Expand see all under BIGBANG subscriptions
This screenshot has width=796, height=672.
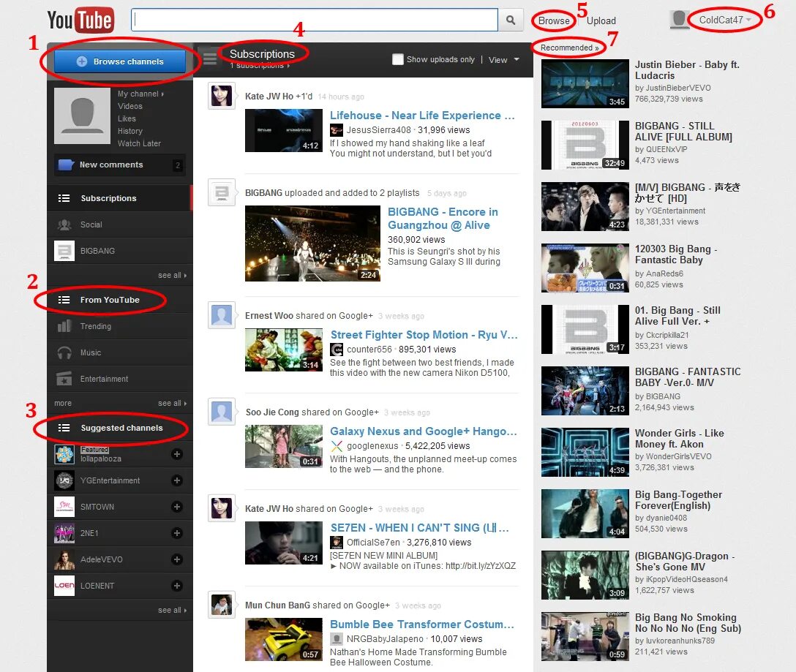[172, 275]
